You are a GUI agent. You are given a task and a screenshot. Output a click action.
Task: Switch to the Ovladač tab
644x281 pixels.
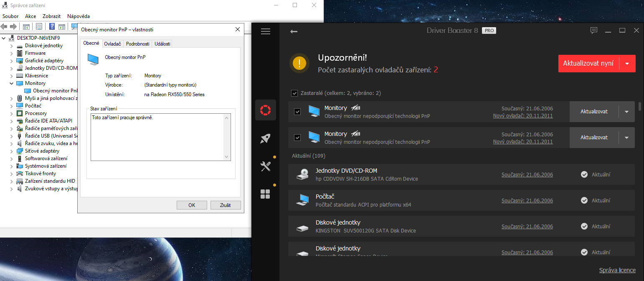[x=112, y=44]
